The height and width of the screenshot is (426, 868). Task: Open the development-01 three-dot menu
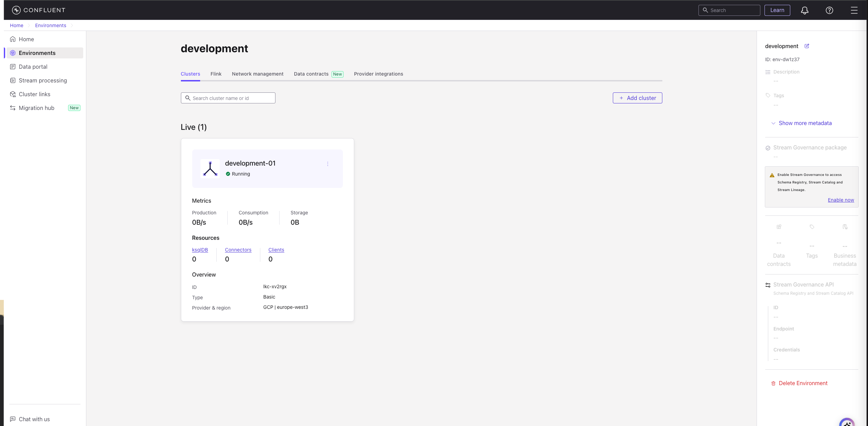327,164
